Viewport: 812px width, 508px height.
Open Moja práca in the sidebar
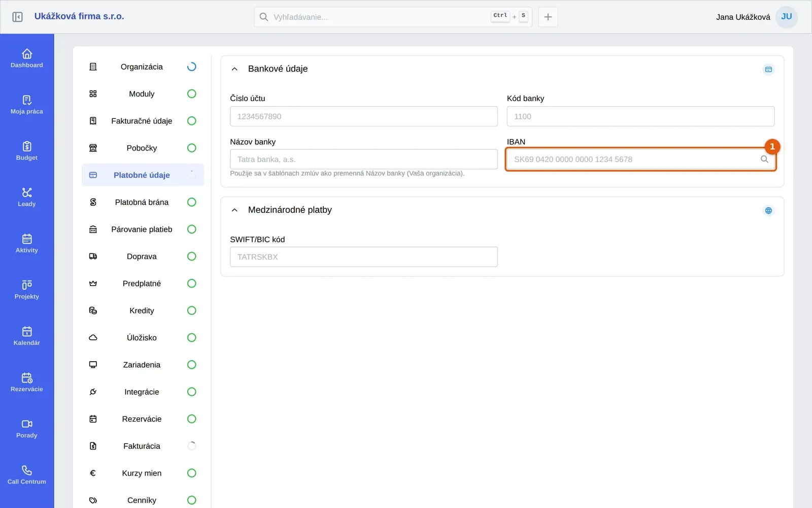[27, 104]
